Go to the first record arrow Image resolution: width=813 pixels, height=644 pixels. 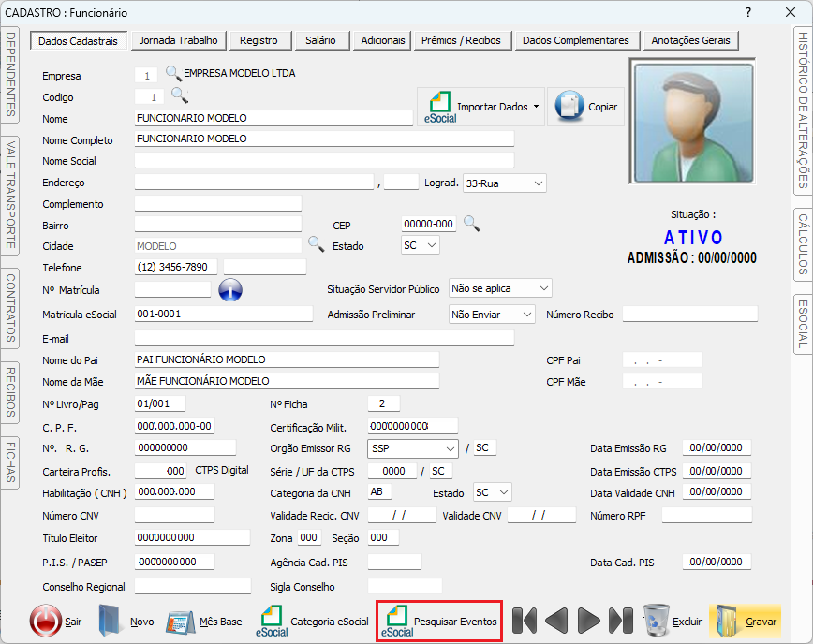click(525, 621)
